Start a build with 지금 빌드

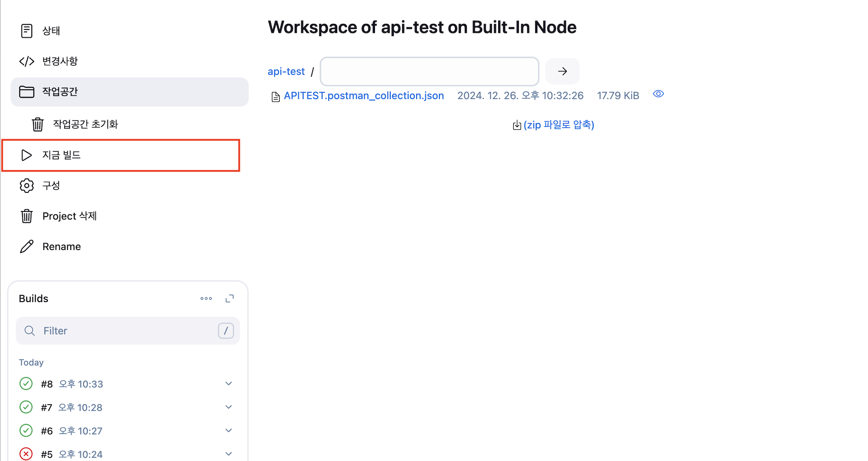61,155
